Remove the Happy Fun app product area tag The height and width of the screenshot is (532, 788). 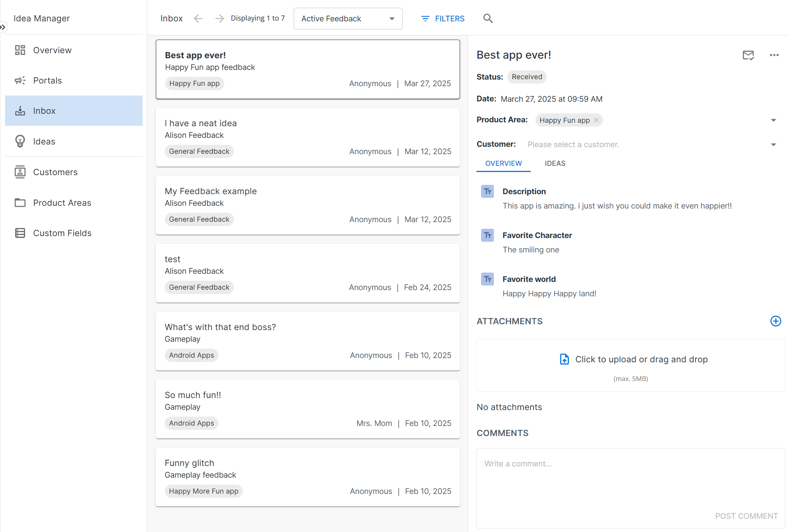[x=596, y=120]
